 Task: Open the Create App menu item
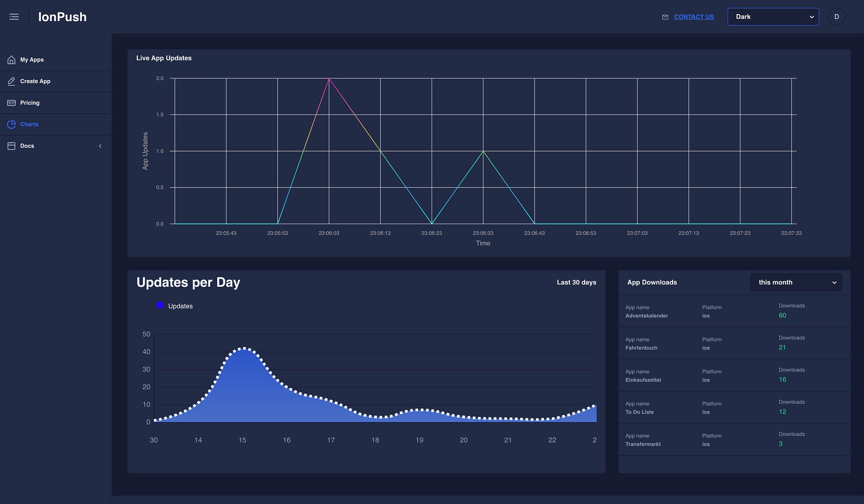(55, 81)
